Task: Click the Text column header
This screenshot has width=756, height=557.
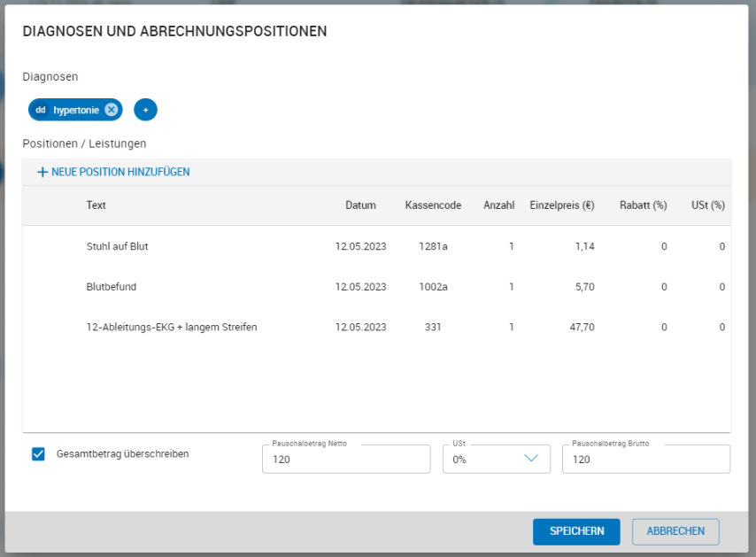Action: 96,205
